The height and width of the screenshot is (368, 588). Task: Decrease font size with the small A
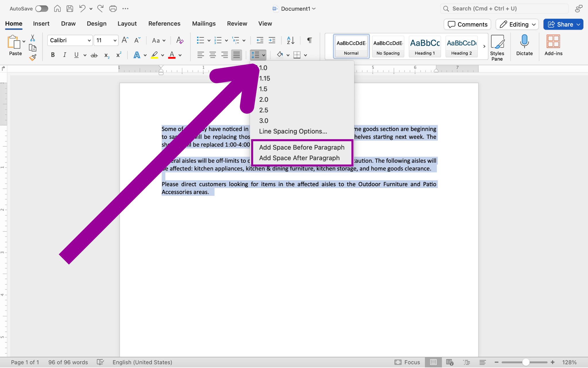137,40
